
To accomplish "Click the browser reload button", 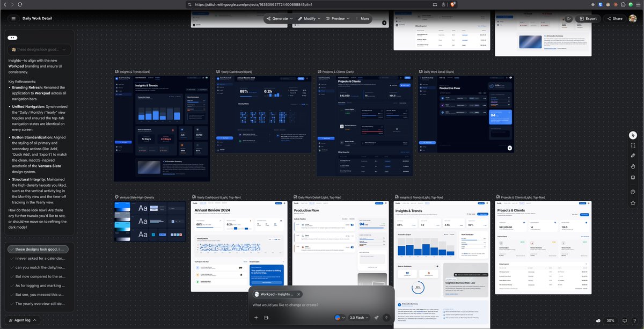I will click(20, 4).
